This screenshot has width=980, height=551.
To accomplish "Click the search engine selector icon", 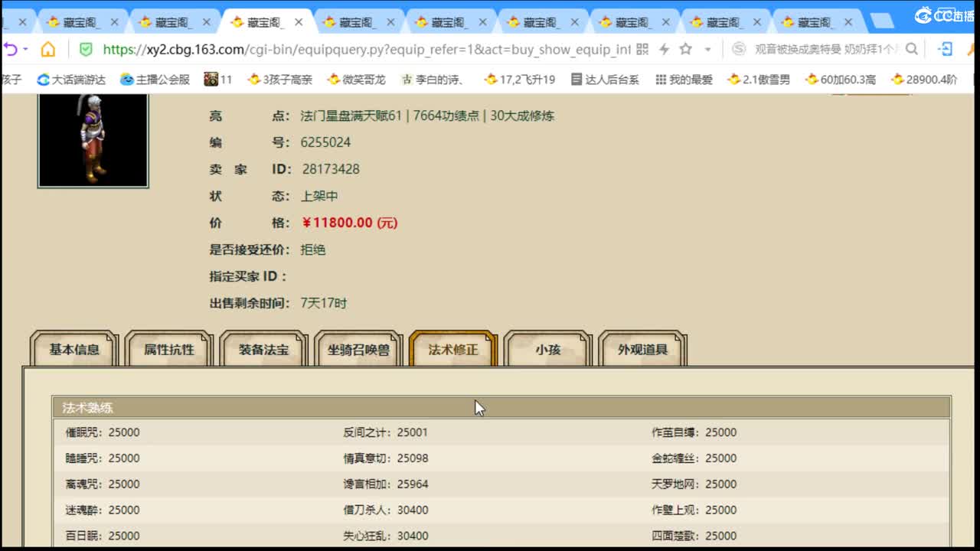I will pos(739,50).
